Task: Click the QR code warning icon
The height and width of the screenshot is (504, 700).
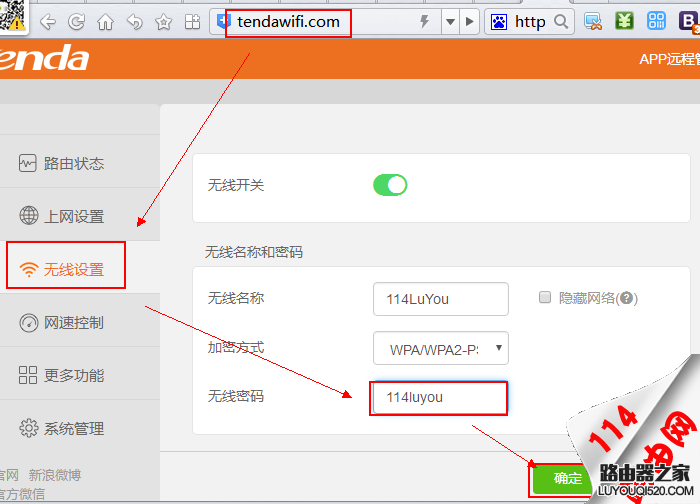Action: 12,16
